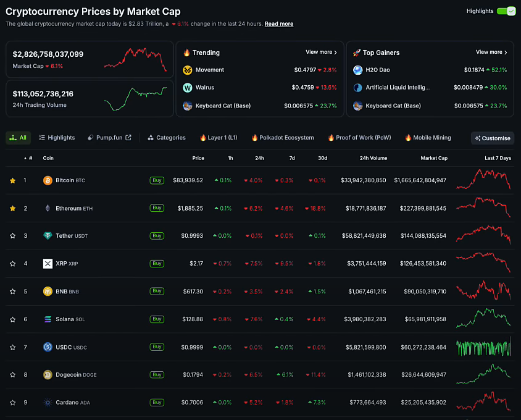The image size is (521, 420).
Task: Switch to the Categories tab
Action: pyautogui.click(x=167, y=138)
